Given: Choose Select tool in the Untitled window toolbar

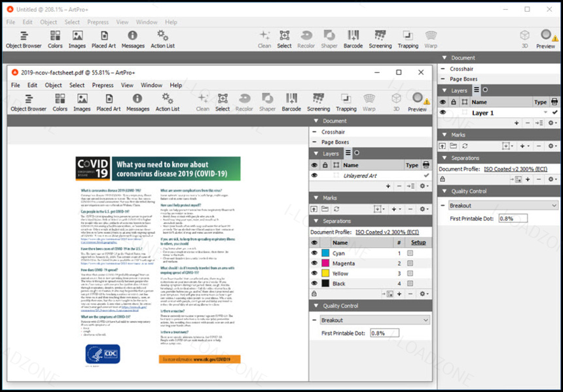Looking at the screenshot, I should [x=284, y=39].
